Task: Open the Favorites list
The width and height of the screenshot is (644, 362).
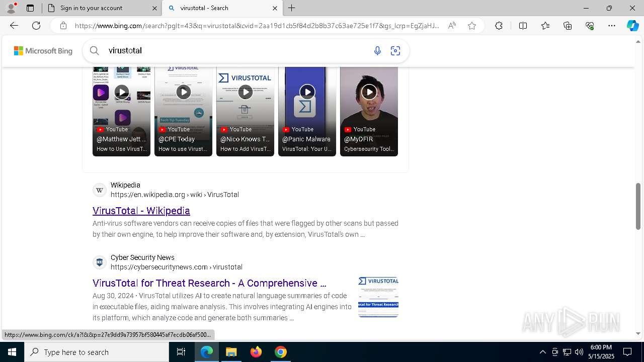Action: pos(545,26)
